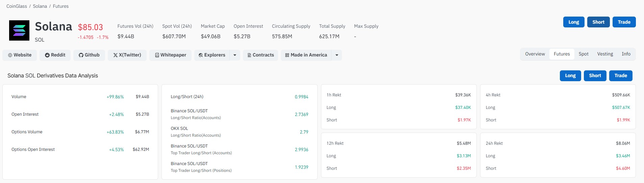This screenshot has width=644, height=183.
Task: Click the header Open Interest $5.27B value
Action: [242, 37]
